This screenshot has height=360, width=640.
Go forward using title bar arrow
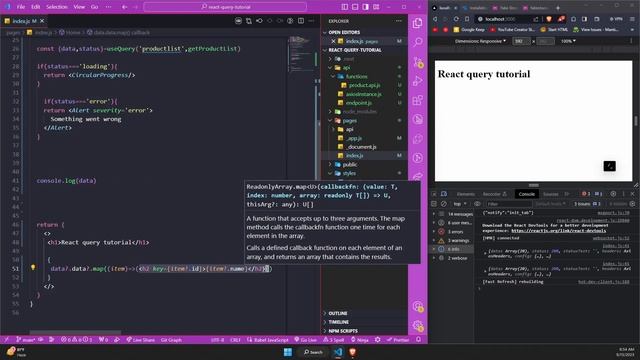click(136, 7)
